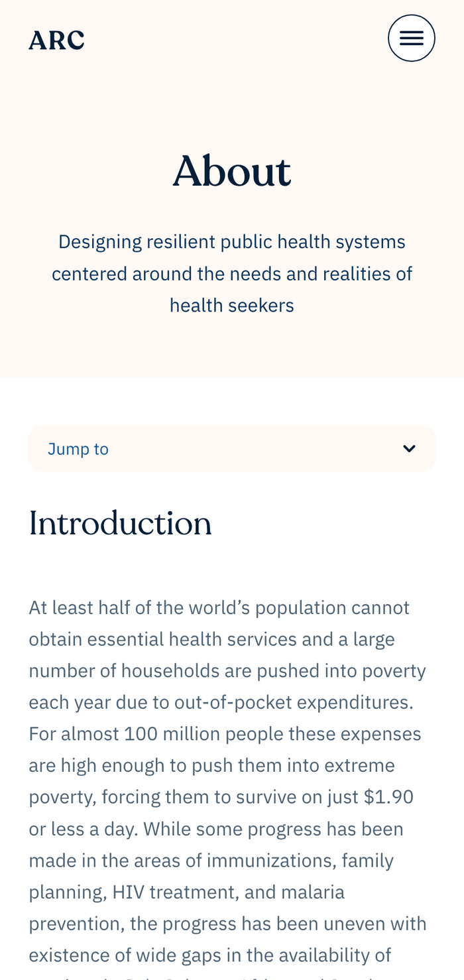
Task: Click the "Jump to" label text
Action: [78, 450]
